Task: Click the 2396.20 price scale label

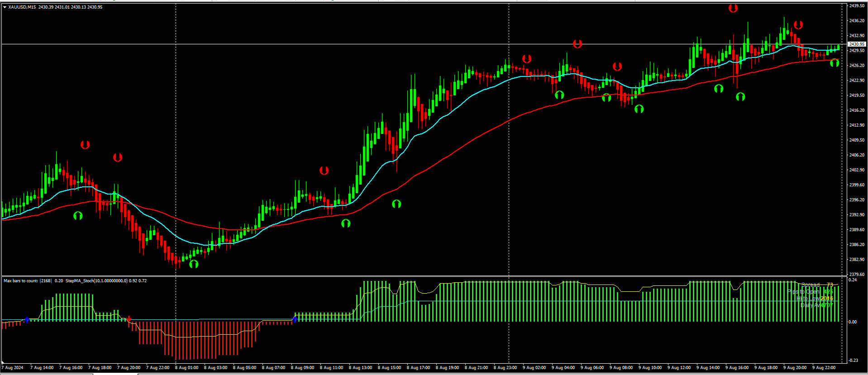Action: [x=857, y=200]
